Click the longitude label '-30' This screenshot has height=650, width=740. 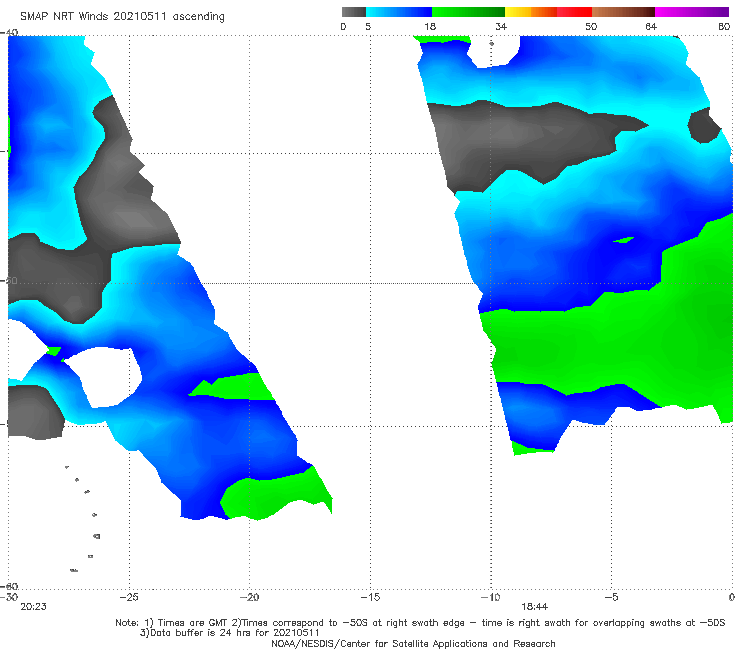point(9,597)
